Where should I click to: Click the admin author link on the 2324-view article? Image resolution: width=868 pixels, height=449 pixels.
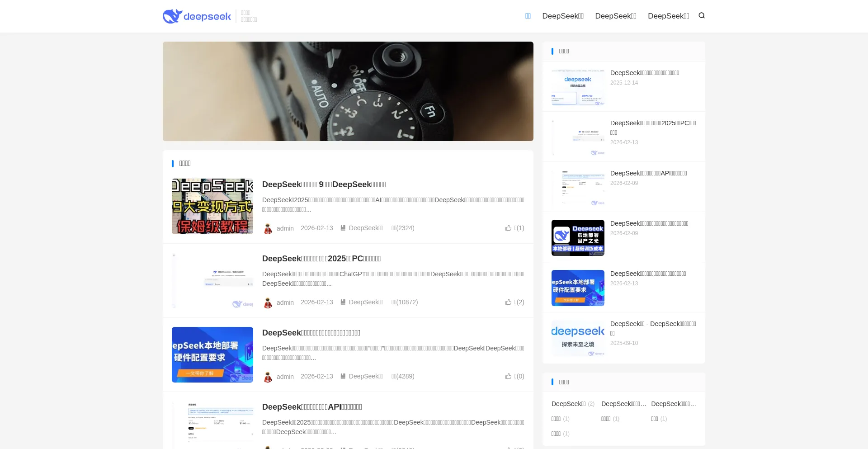(285, 228)
